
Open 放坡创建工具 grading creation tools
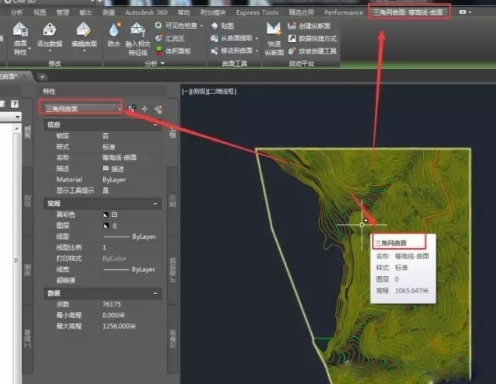pos(312,51)
